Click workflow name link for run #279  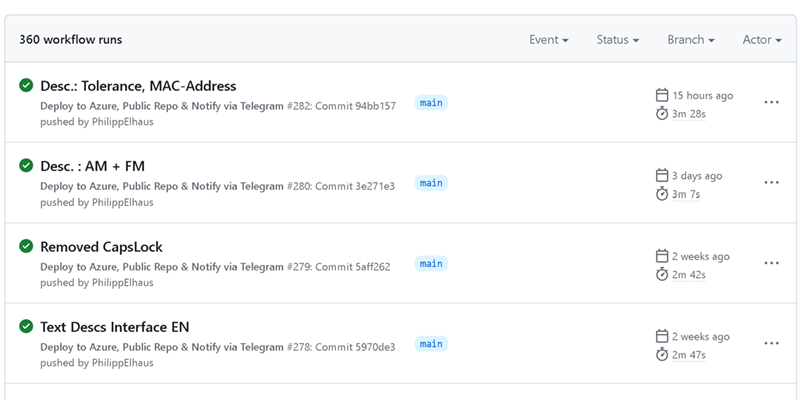point(162,266)
